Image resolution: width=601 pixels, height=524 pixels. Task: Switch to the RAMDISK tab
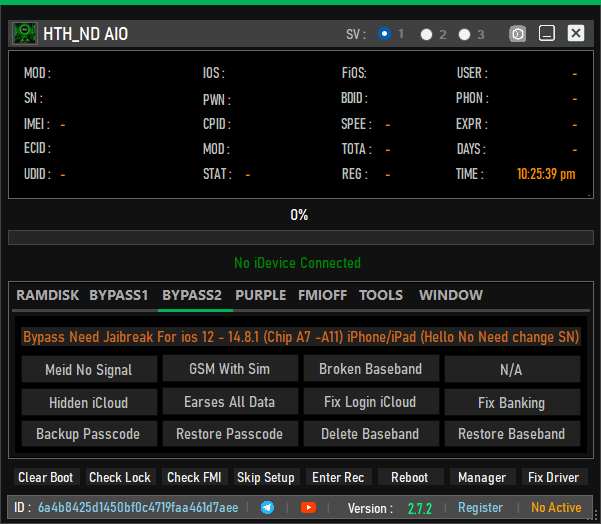pyautogui.click(x=48, y=295)
